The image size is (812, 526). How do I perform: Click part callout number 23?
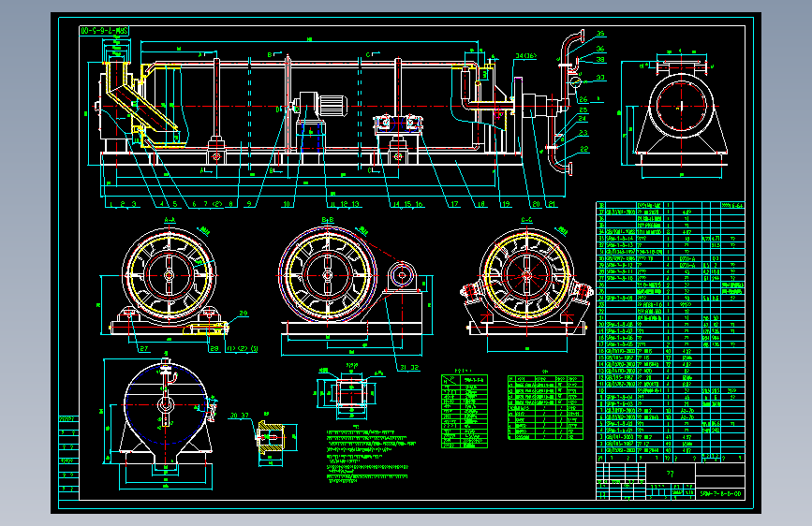click(x=583, y=133)
